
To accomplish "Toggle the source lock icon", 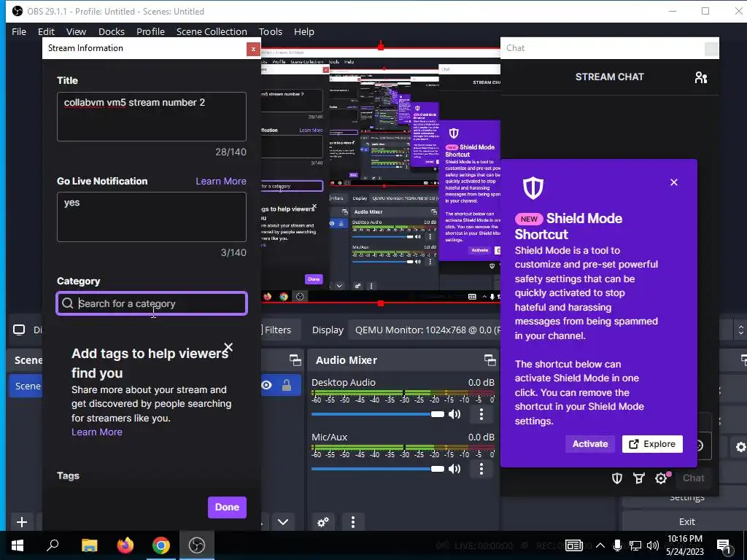I will pyautogui.click(x=286, y=385).
